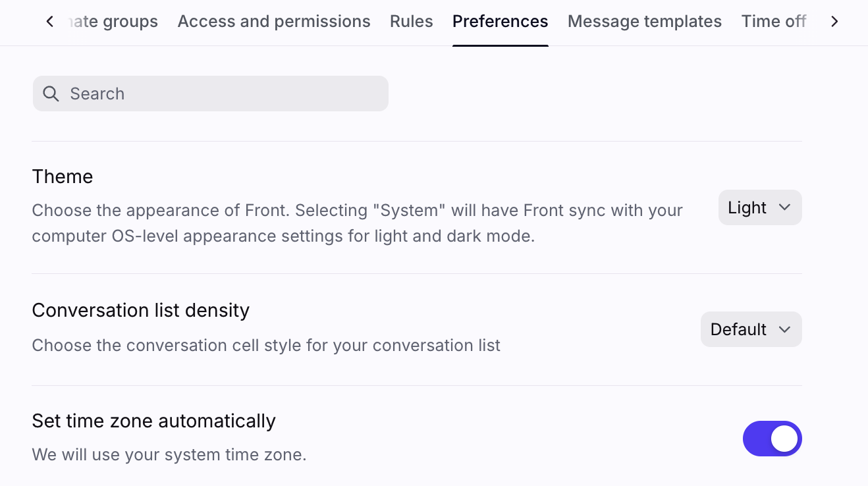This screenshot has height=486, width=868.
Task: Open the Theme dropdown showing Light
Action: 759,207
